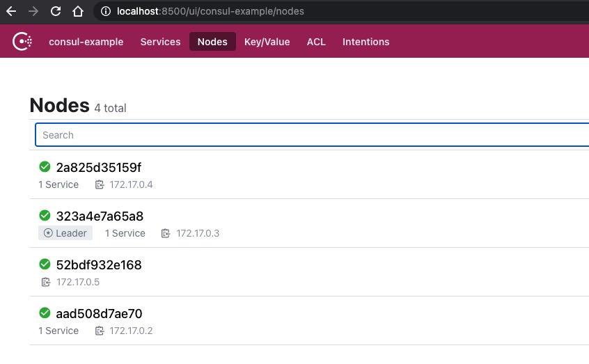589x364 pixels.
Task: Open the consul-example datacenter menu
Action: pos(86,42)
